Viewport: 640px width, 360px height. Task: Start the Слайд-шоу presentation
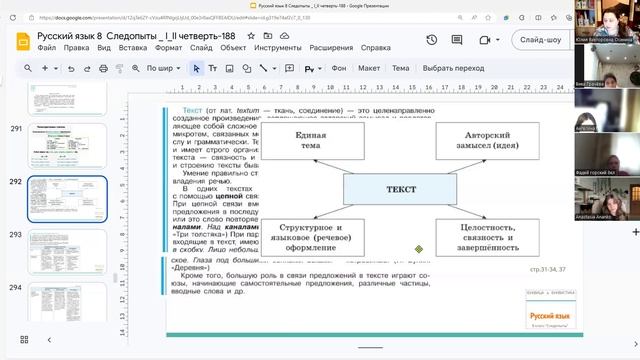[x=540, y=40]
